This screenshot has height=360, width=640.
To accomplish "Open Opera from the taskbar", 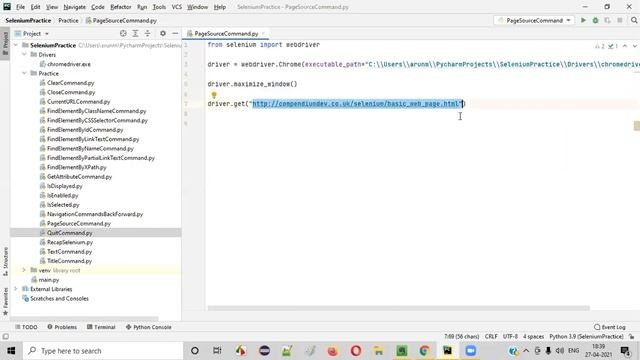I will point(356,351).
